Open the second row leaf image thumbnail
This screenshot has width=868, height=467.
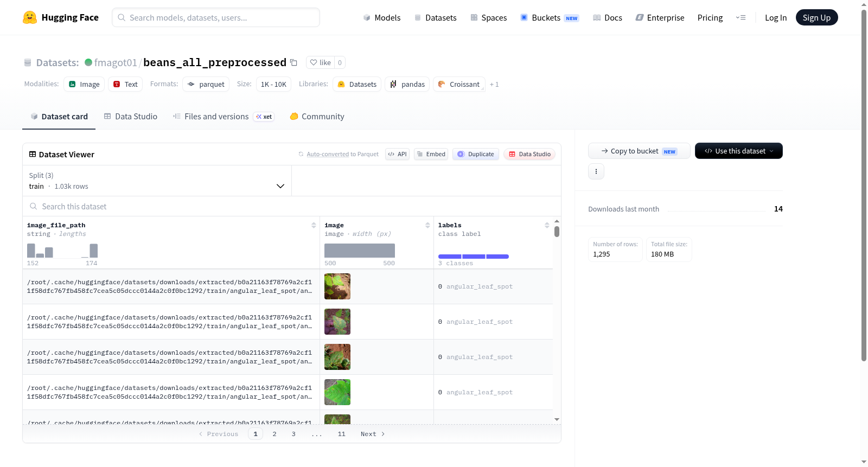click(x=337, y=322)
